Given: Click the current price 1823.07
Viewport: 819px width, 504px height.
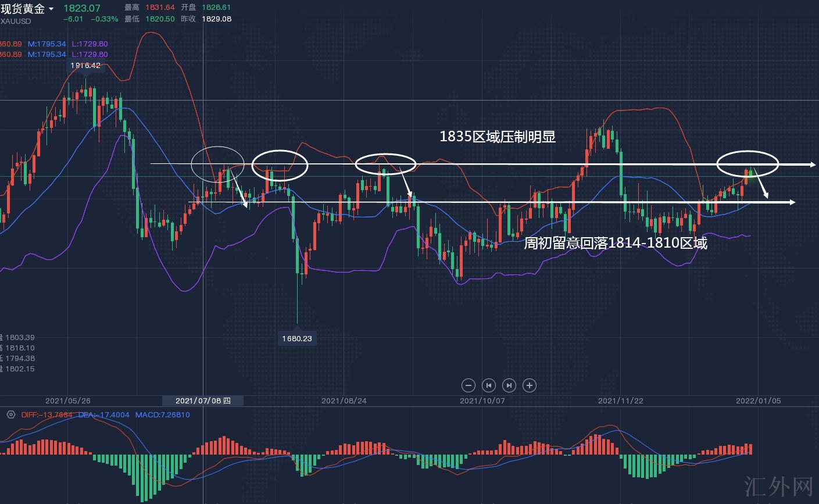Looking at the screenshot, I should (81, 8).
